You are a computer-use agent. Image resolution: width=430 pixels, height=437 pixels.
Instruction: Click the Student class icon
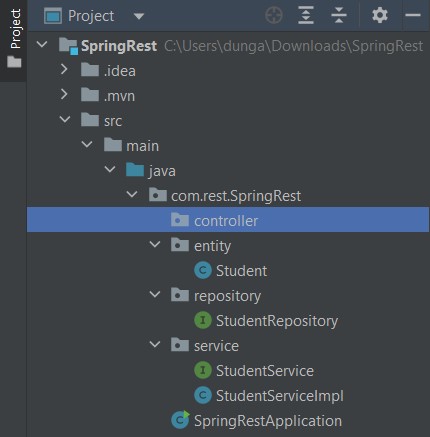203,270
